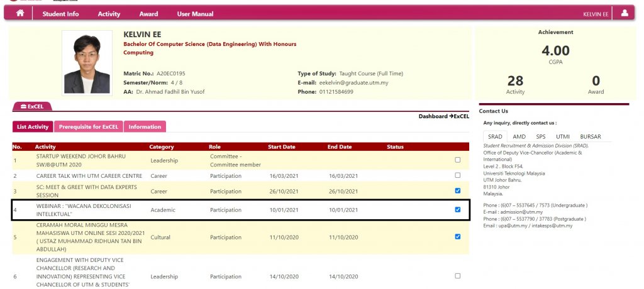Screen dimensions: 644x289
Task: Open the Activity menu
Action: (x=109, y=14)
